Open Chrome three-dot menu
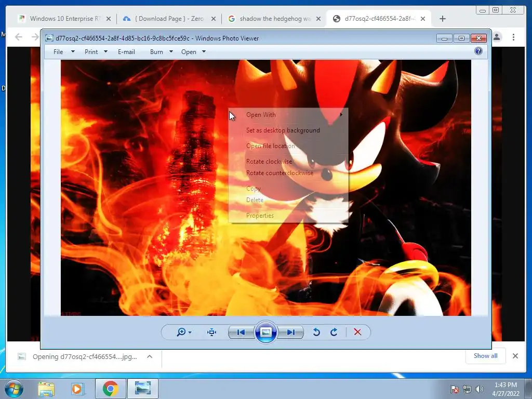 514,37
